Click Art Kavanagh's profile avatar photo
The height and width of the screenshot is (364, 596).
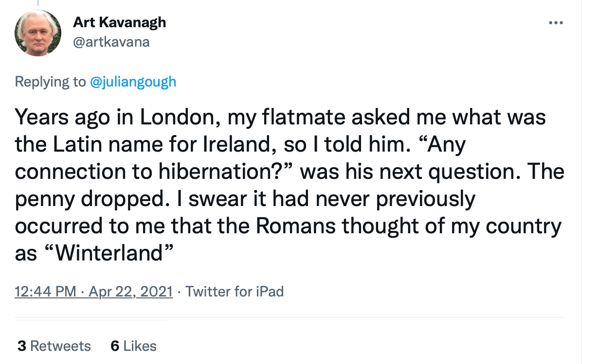[x=38, y=33]
